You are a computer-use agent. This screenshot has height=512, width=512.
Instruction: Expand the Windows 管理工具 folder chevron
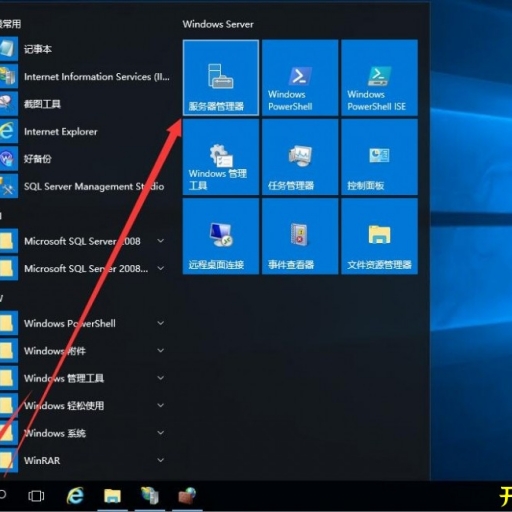coord(161,378)
